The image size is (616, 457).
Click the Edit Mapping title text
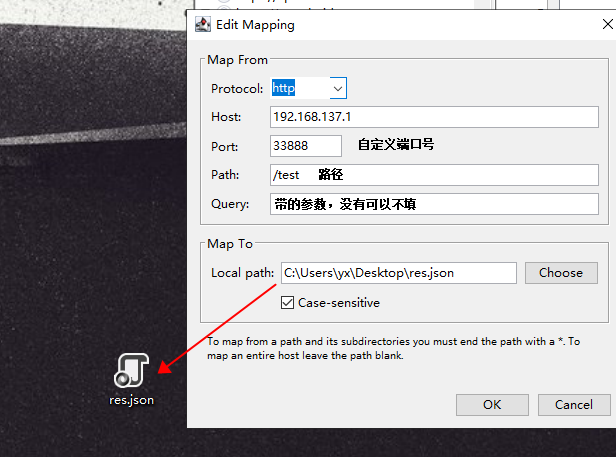click(255, 25)
